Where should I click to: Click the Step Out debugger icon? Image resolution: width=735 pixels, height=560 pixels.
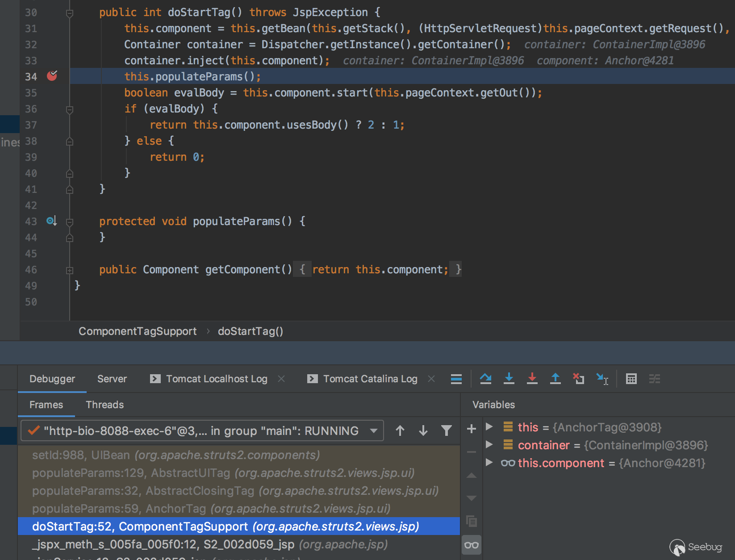coord(555,379)
